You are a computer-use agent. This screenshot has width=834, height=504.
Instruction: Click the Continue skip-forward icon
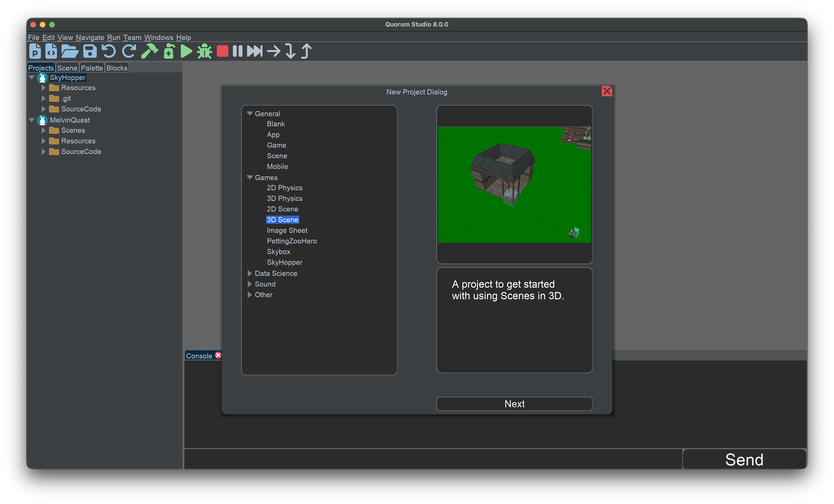(255, 51)
